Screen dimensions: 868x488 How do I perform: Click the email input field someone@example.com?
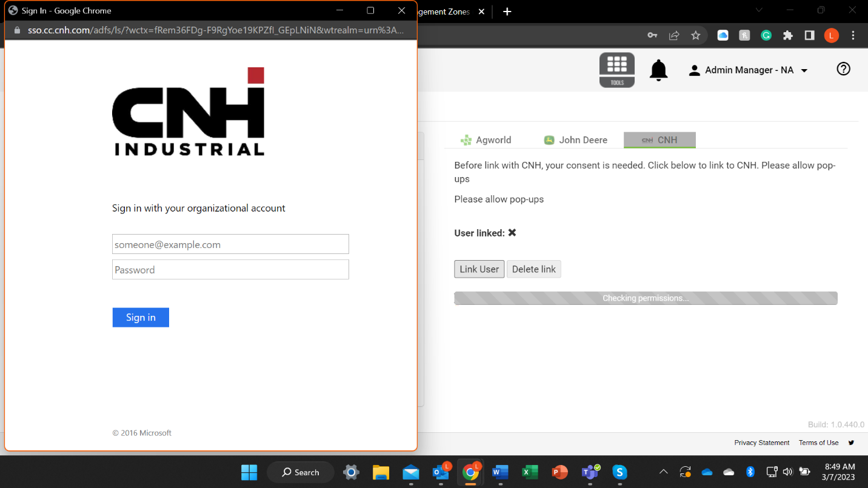pyautogui.click(x=230, y=244)
